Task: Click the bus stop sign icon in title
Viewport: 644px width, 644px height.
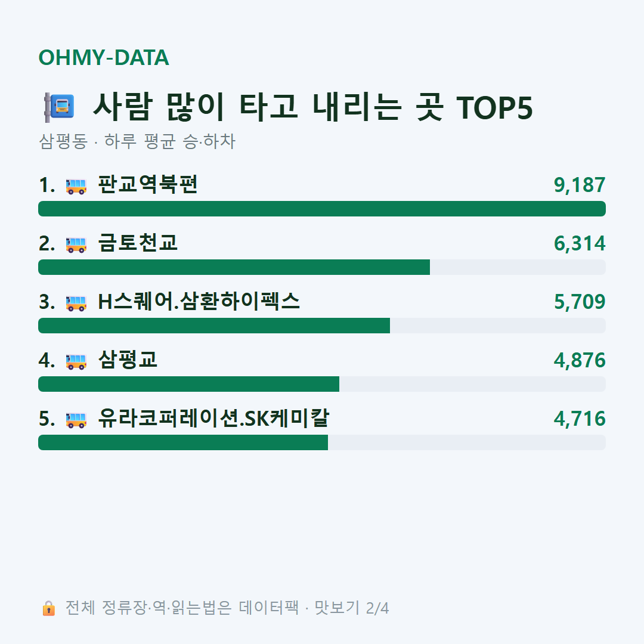Action: pyautogui.click(x=59, y=107)
